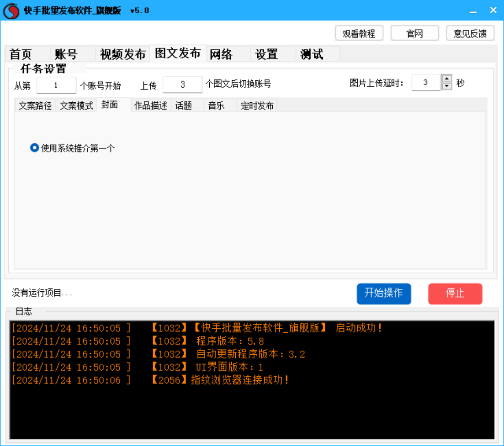Decrease upload delay with the down arrow

(447, 86)
